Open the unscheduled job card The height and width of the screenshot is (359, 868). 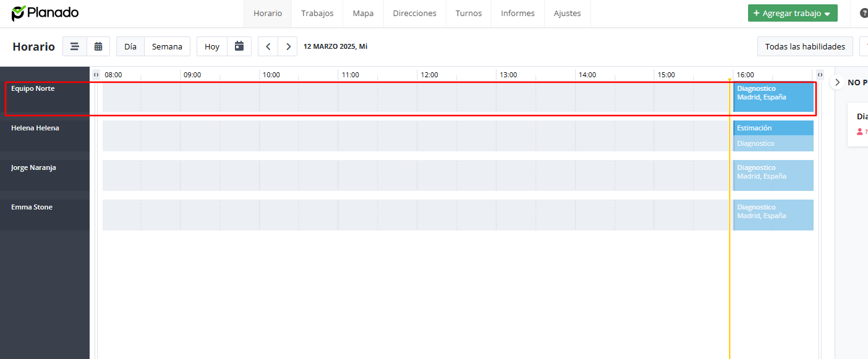click(x=858, y=124)
